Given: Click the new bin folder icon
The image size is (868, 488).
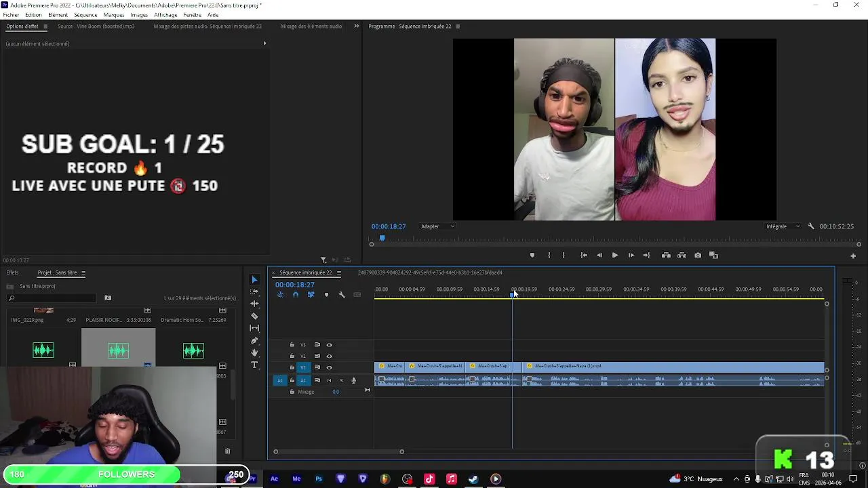Looking at the screenshot, I should pos(108,298).
